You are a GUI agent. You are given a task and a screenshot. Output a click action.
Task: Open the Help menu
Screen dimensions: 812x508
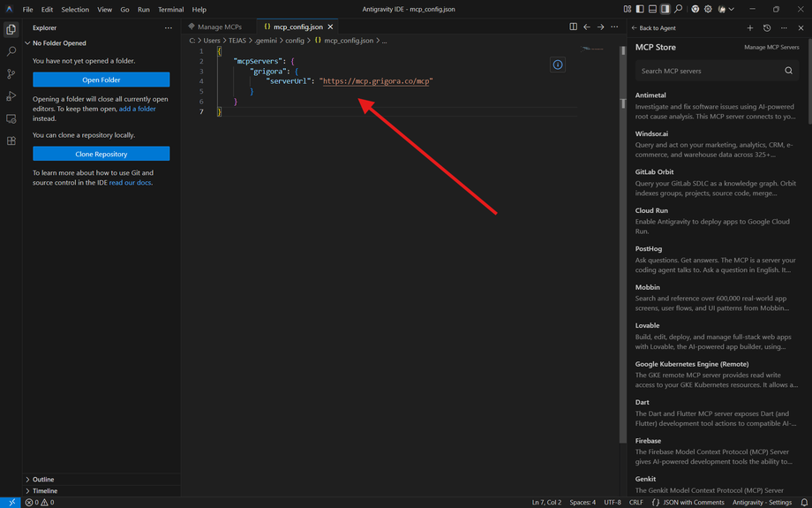pyautogui.click(x=199, y=10)
